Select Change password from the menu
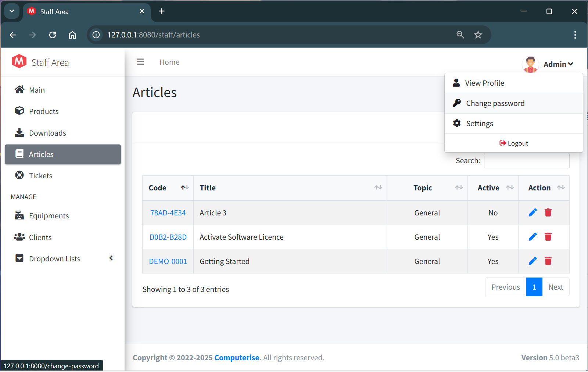The height and width of the screenshot is (372, 588). (495, 103)
